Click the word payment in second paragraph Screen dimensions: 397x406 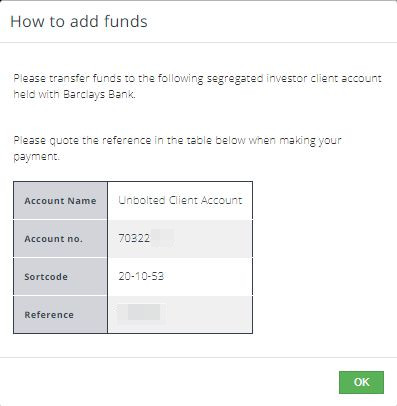pos(35,157)
